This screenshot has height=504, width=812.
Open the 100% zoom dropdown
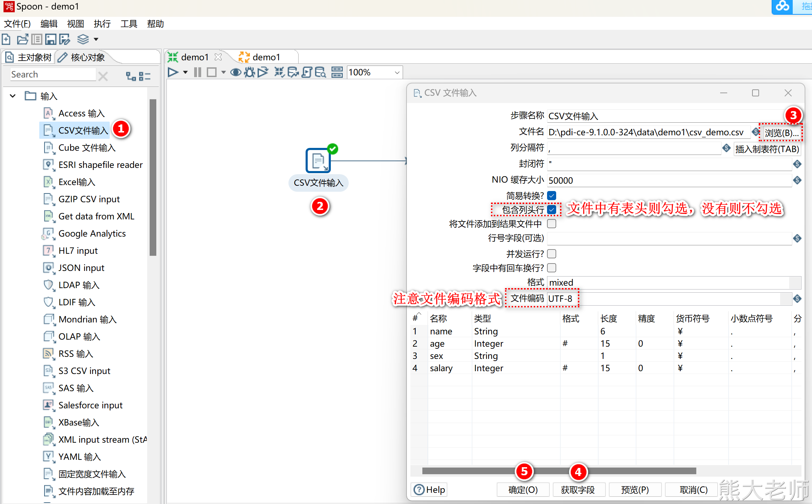tap(397, 73)
